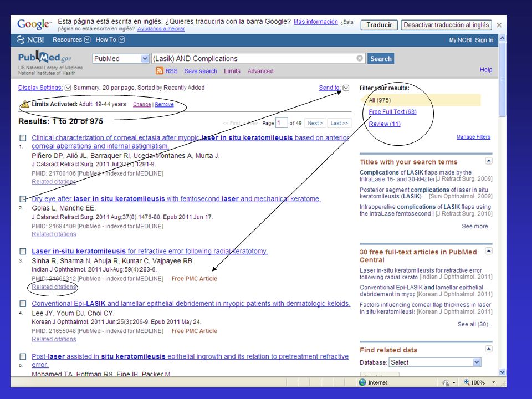Image resolution: width=532 pixels, height=399 pixels.
Task: Click the NCBI logo icon
Action: 21,40
